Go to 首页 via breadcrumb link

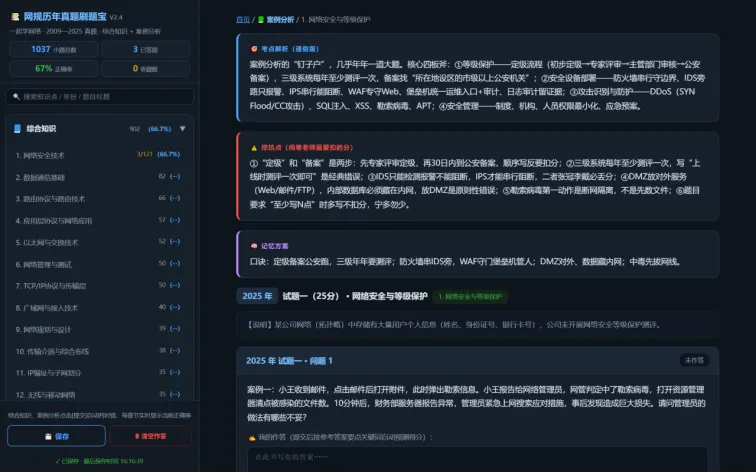click(243, 20)
